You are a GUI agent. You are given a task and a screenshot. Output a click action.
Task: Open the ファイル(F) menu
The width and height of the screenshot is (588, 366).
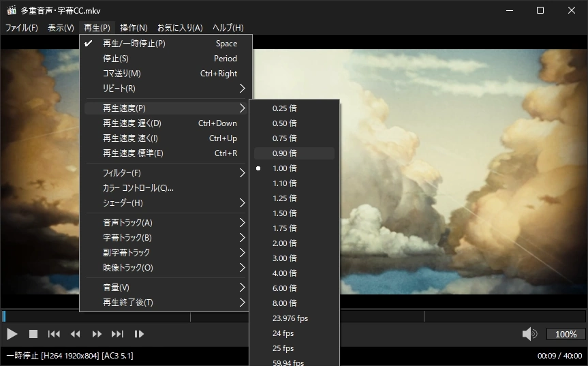[x=21, y=28]
